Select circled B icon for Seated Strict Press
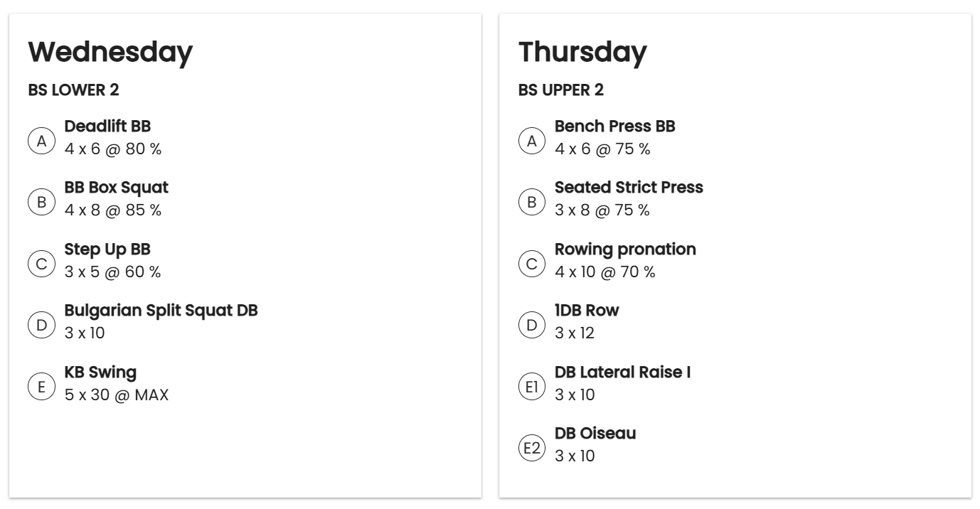 click(532, 203)
